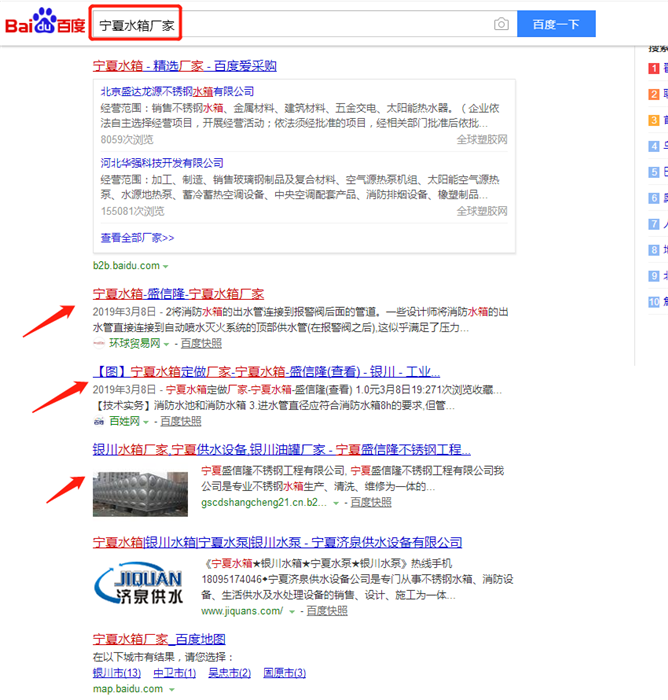Expand dropdown arrow beside map.baidu.com
The width and height of the screenshot is (668, 700).
[171, 690]
